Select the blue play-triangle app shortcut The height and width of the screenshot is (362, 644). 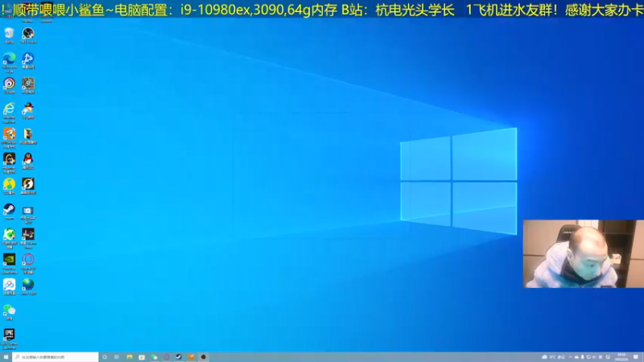tap(28, 60)
